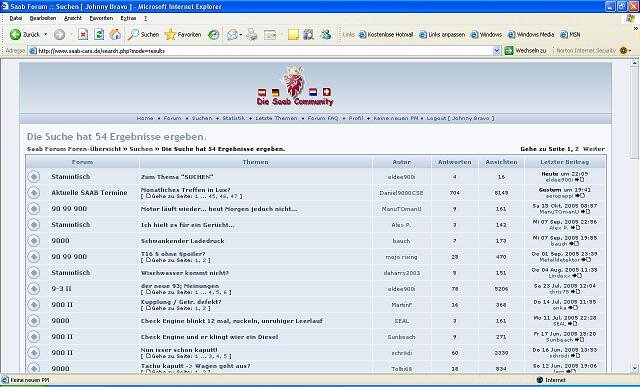This screenshot has height=387, width=640.
Task: Jump to latest post icon by aeropeppi
Action: [580, 196]
